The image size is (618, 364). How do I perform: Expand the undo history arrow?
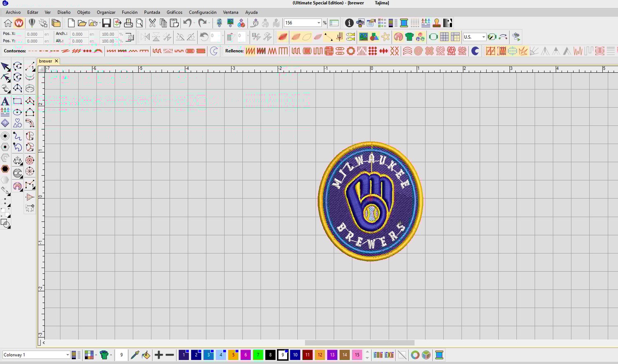(x=194, y=23)
